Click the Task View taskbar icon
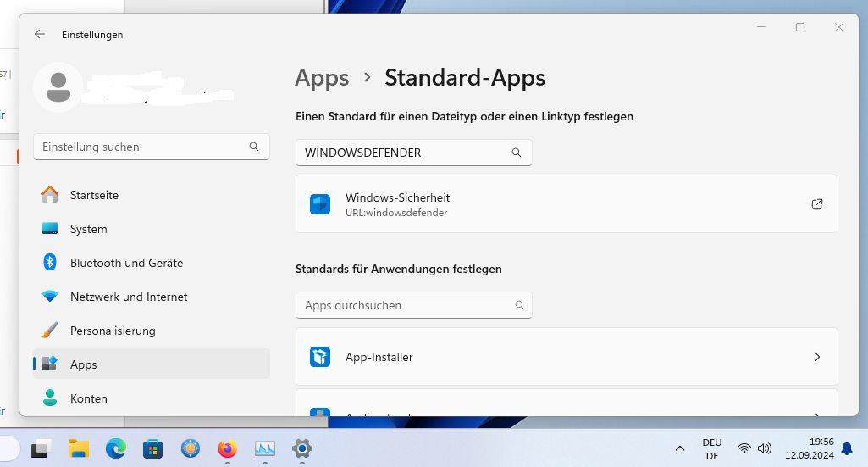The height and width of the screenshot is (467, 868). click(x=41, y=448)
